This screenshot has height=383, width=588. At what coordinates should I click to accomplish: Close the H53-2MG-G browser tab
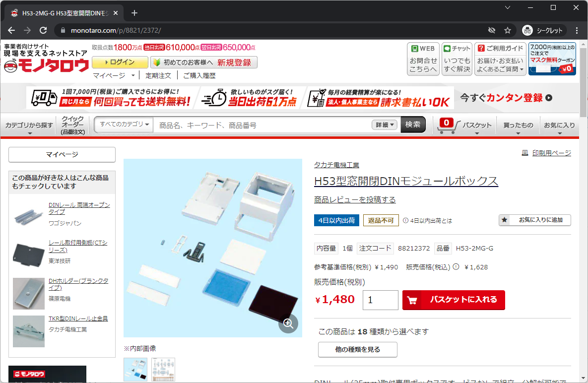tap(116, 13)
